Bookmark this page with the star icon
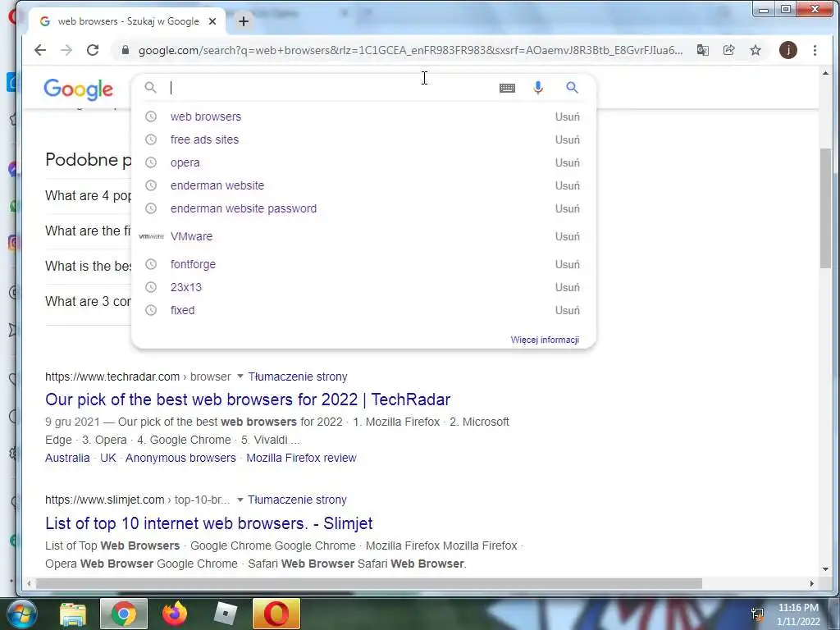This screenshot has width=840, height=630. [x=756, y=50]
